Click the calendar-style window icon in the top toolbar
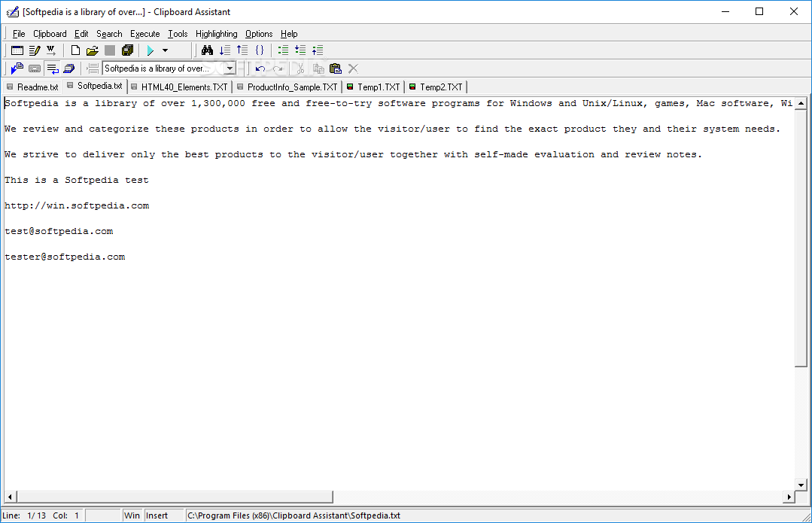Viewport: 812px width, 523px height. click(x=17, y=50)
